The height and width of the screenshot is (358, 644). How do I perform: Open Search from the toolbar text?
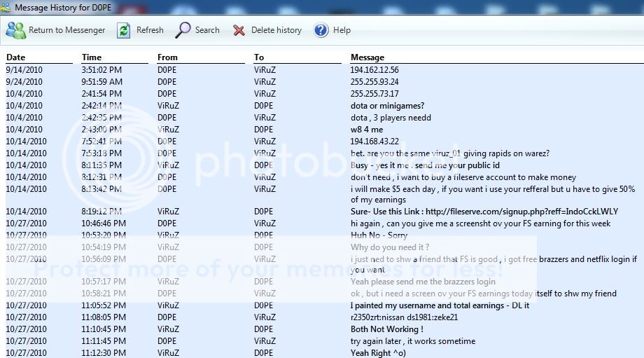(207, 30)
